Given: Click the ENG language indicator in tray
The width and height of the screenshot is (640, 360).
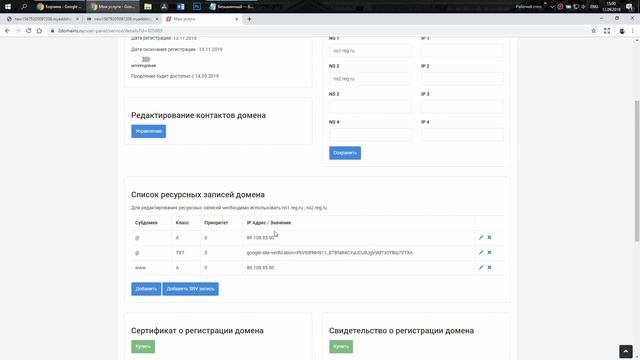Looking at the screenshot, I should tap(594, 7).
